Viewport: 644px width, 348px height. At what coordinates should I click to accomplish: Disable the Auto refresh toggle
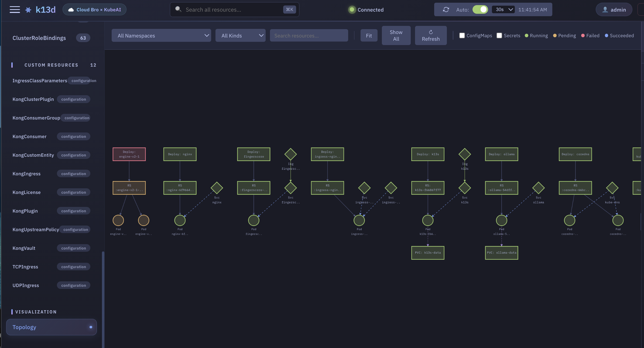pyautogui.click(x=481, y=9)
